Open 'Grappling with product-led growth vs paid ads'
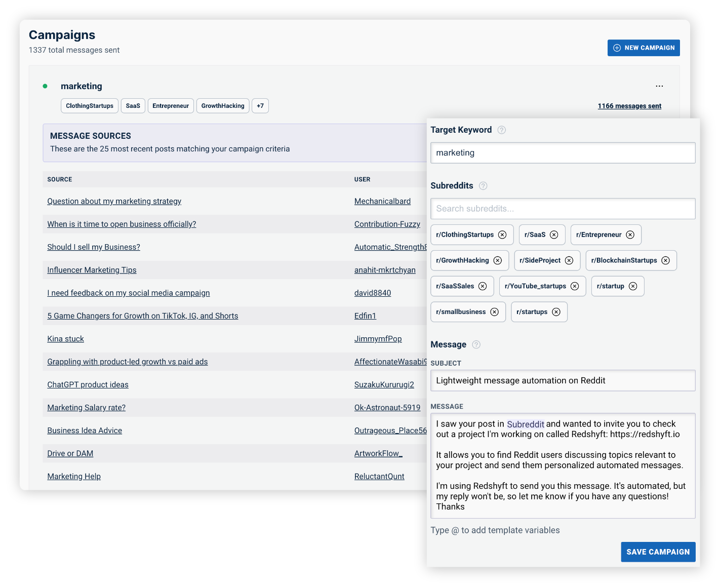The image size is (721, 588). pos(128,362)
